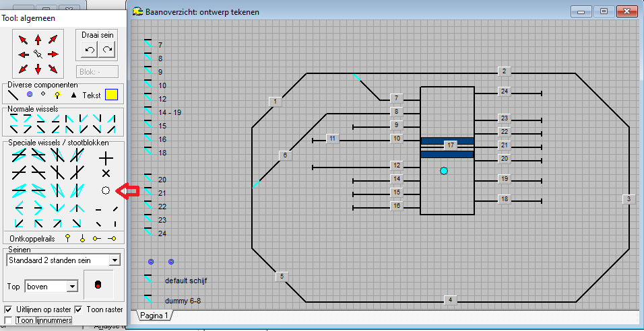Click the up arrow direction tool
This screenshot has height=331, width=644.
point(38,40)
